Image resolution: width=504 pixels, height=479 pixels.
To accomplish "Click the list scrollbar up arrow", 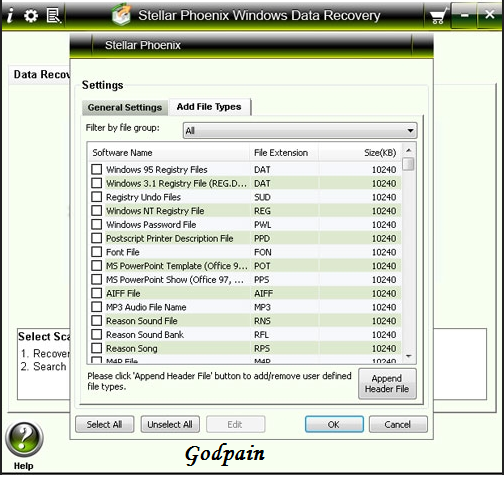I will click(408, 150).
